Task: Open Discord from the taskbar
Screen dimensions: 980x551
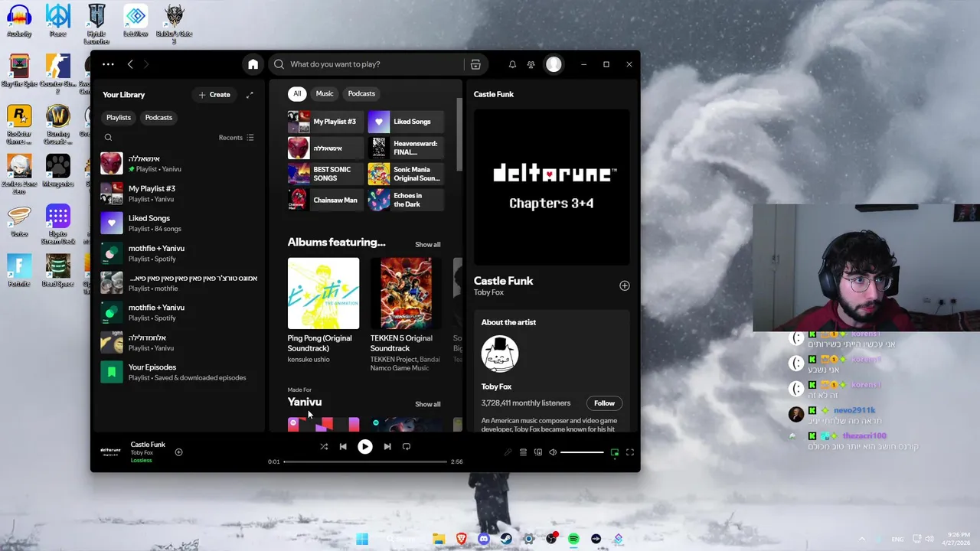Action: click(x=483, y=539)
